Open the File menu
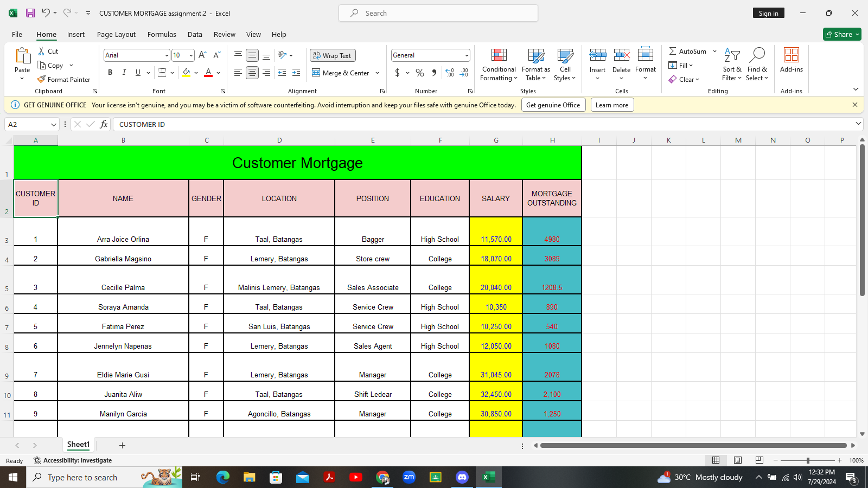868x488 pixels. click(x=17, y=34)
